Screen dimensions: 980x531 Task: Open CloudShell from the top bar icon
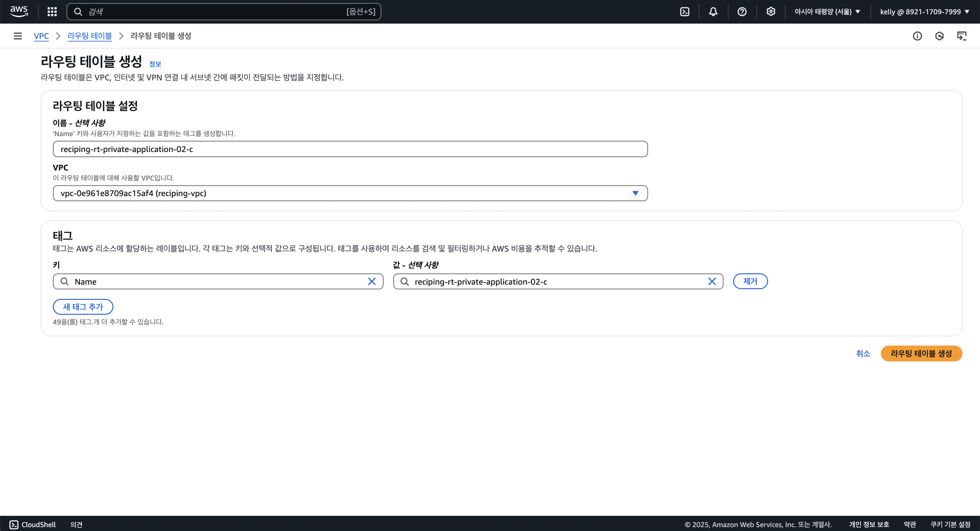684,11
